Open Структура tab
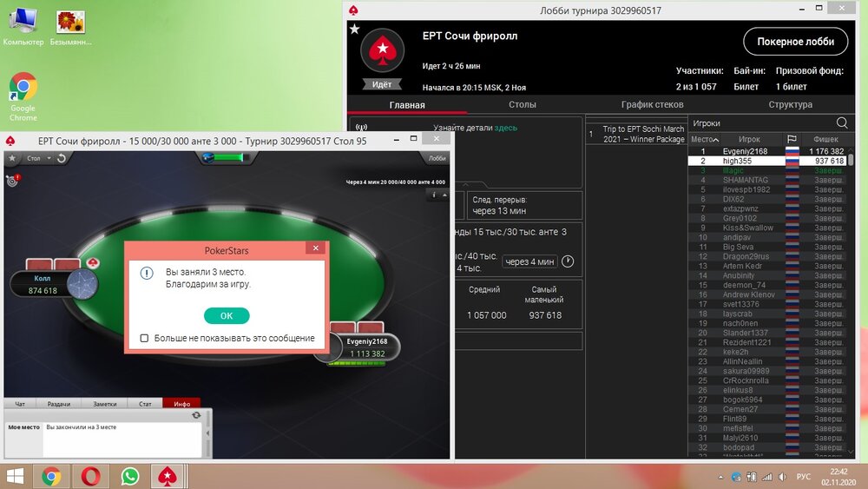 (790, 104)
